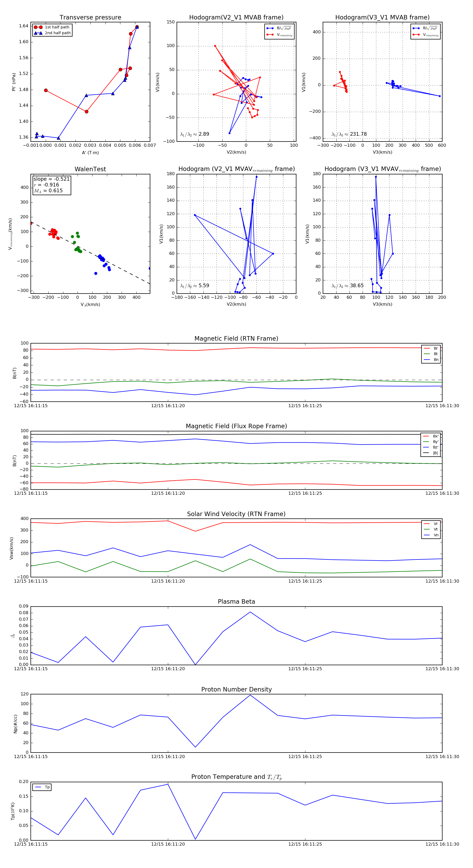Click the 'Vr' legend entry
The height and width of the screenshot is (868, 473).
pos(431,524)
